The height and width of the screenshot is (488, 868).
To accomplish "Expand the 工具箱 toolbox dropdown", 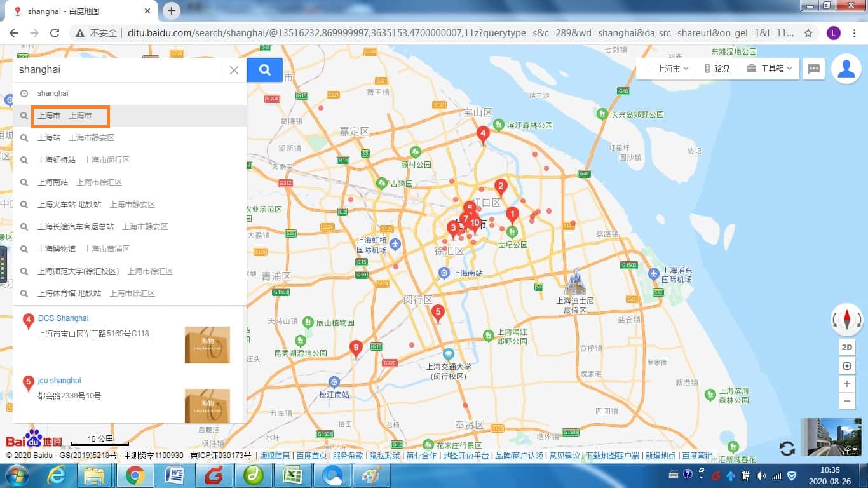I will 770,69.
